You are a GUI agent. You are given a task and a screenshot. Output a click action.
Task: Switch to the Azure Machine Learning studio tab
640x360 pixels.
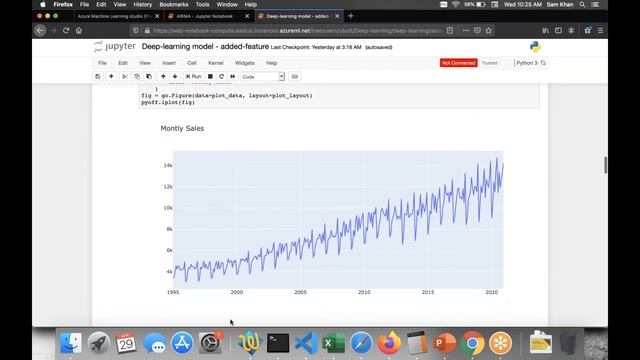click(114, 16)
